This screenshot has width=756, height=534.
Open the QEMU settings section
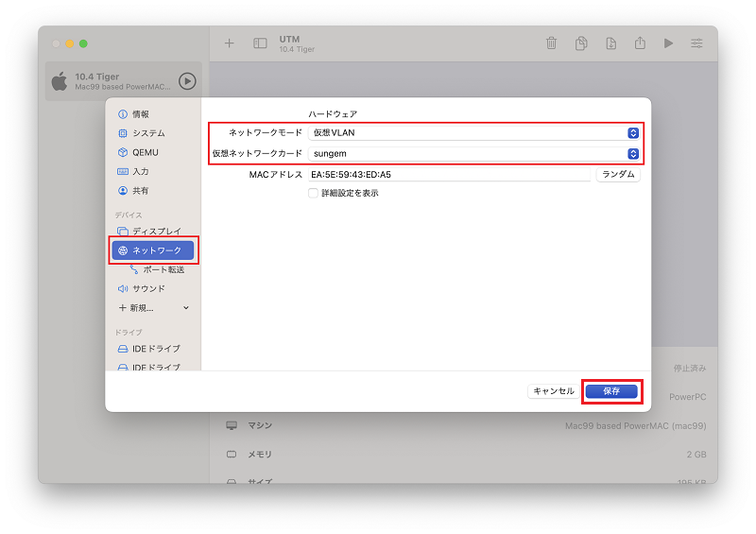(x=153, y=152)
